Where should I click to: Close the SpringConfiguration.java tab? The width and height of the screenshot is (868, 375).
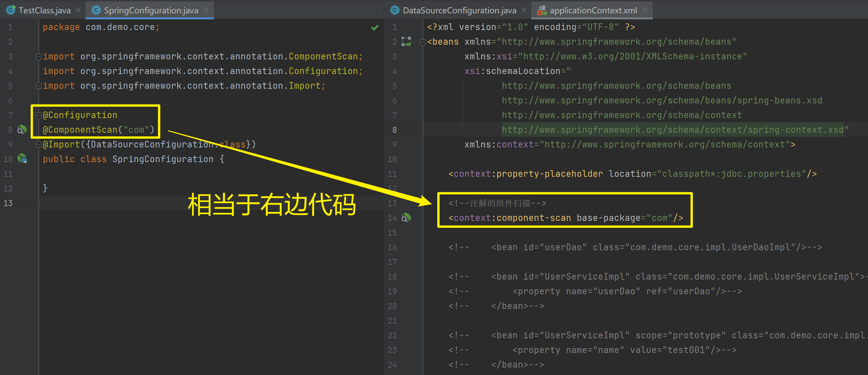206,10
